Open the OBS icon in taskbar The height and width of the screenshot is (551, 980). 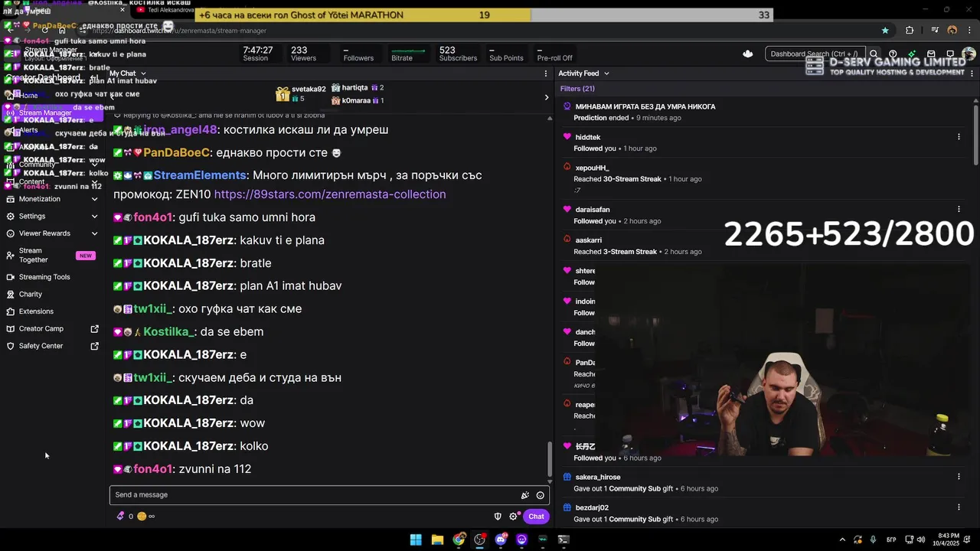[480, 540]
